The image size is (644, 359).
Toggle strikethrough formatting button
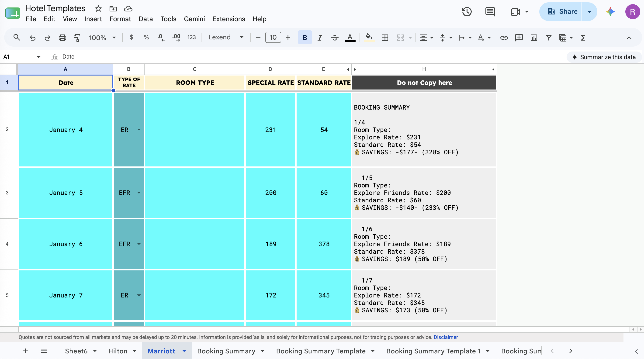point(335,38)
